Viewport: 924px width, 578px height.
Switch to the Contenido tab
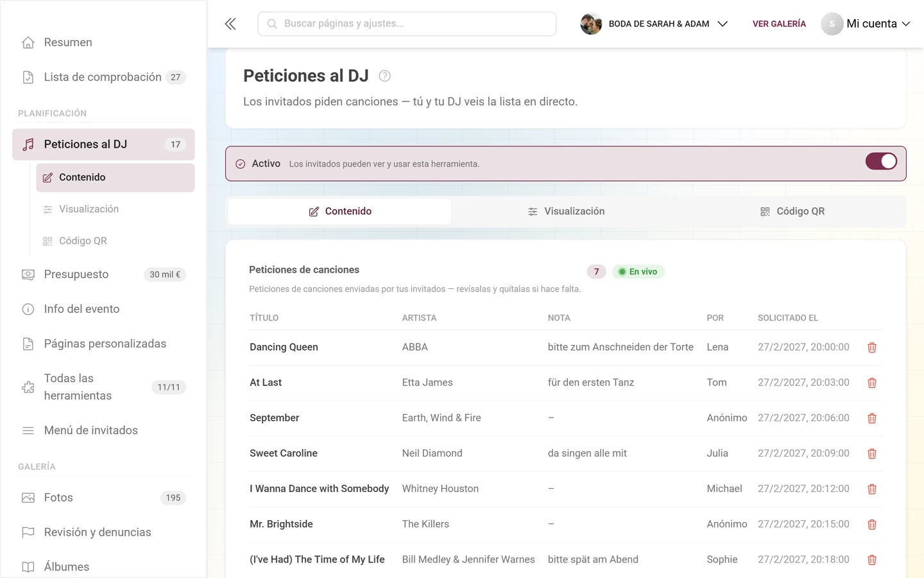tap(339, 211)
